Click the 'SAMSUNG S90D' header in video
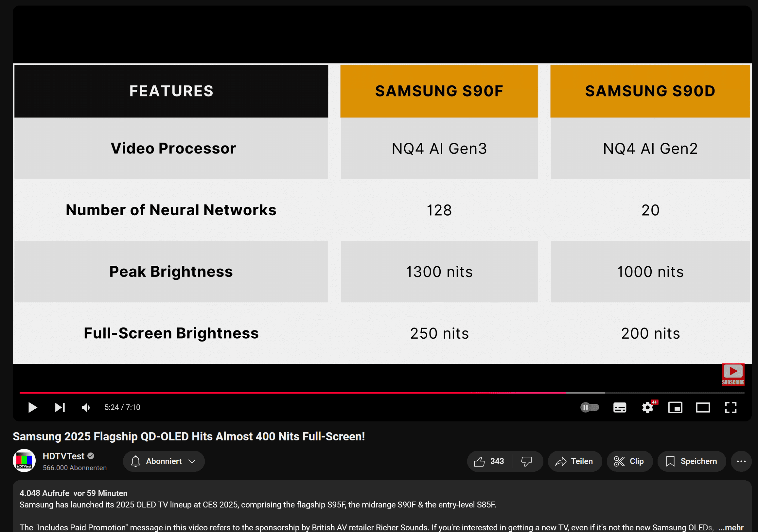758x532 pixels. [x=650, y=91]
